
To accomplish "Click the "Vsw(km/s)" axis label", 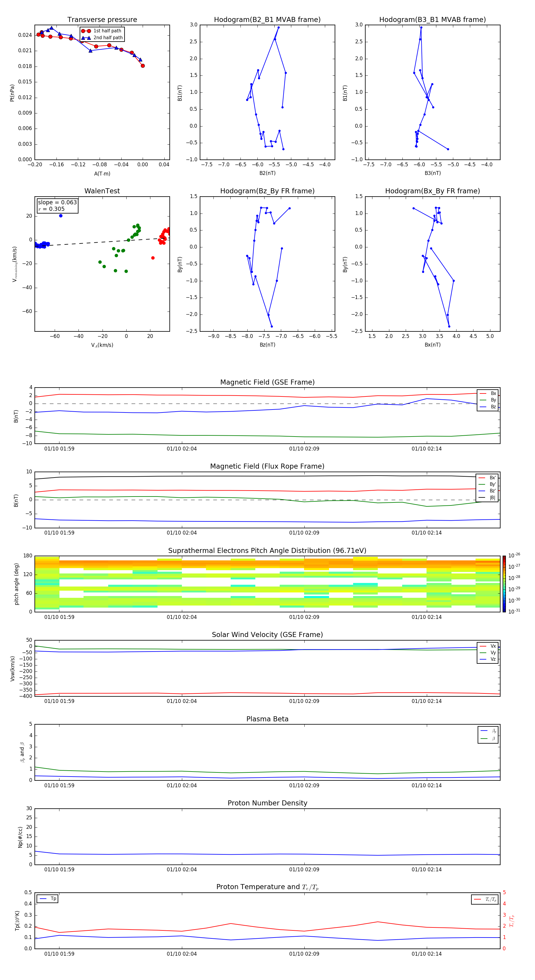I will [x=12, y=668].
